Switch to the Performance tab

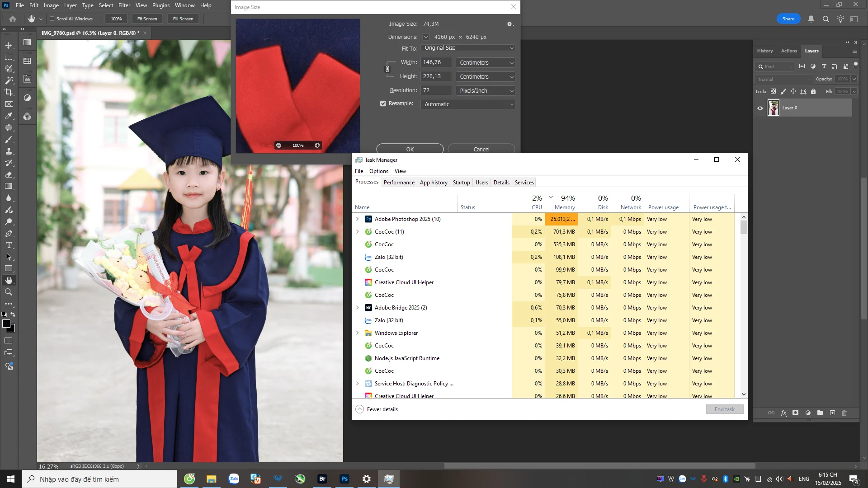pos(399,183)
